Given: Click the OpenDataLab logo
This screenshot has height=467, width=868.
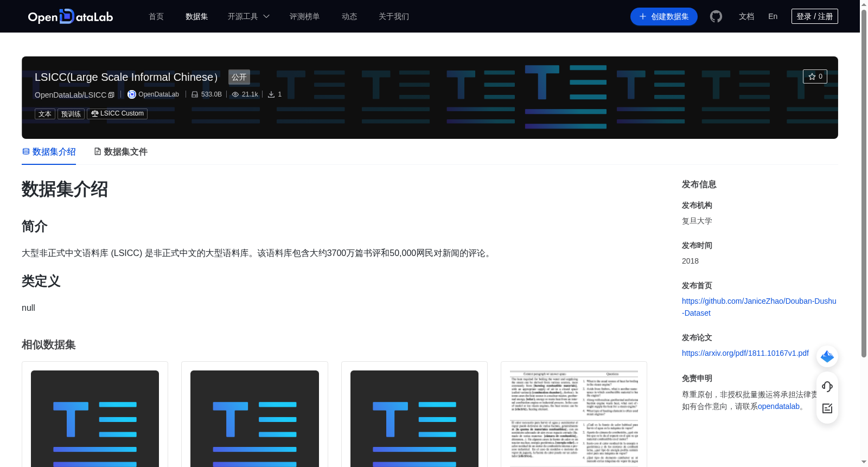Looking at the screenshot, I should point(71,16).
